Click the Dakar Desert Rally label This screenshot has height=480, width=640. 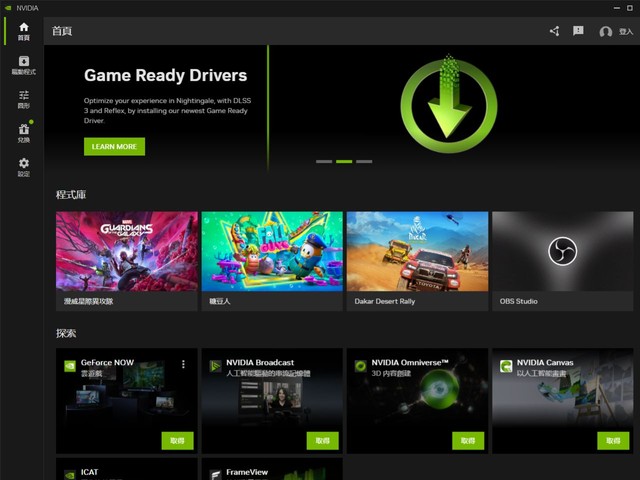(x=384, y=301)
